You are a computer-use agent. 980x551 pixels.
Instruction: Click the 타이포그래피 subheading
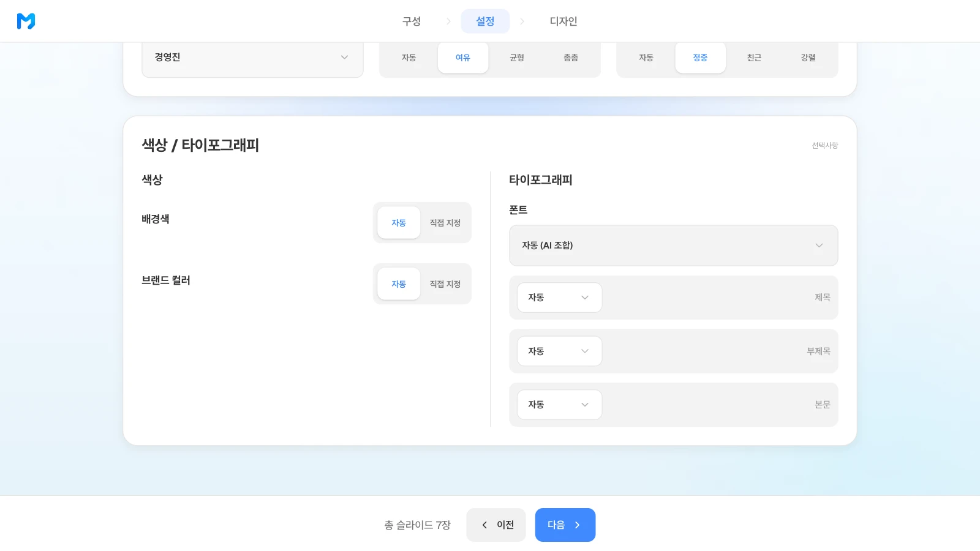(541, 180)
